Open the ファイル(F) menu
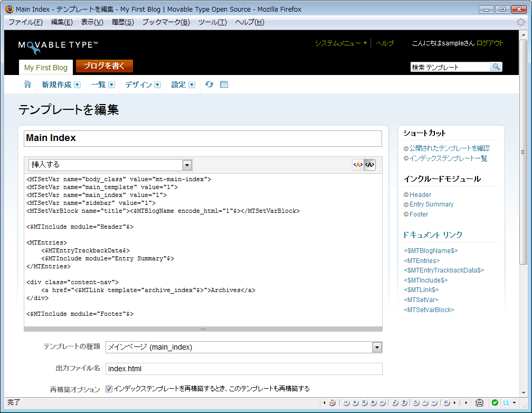The image size is (532, 413). (25, 22)
